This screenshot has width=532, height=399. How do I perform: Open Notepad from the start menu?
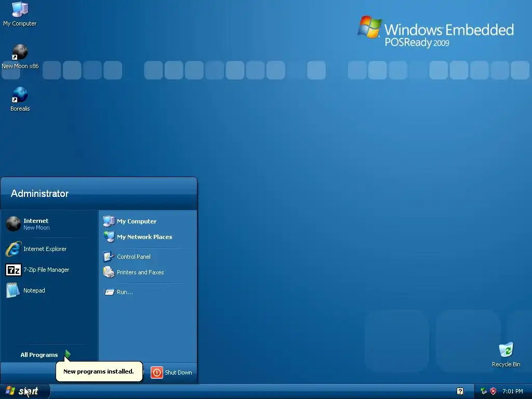tap(49, 290)
